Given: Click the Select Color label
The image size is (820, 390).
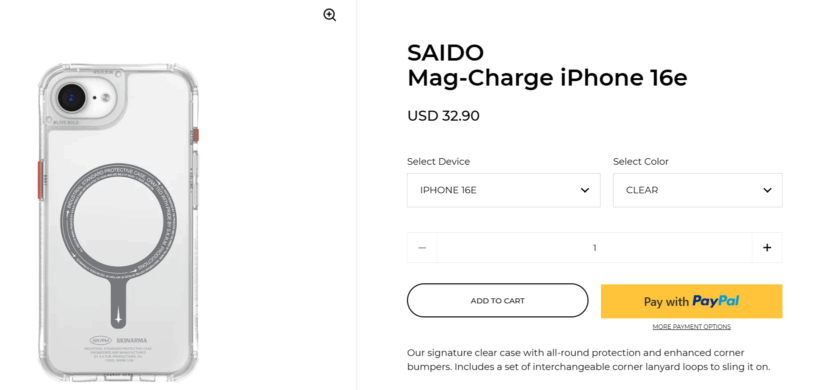Looking at the screenshot, I should click(x=641, y=162).
